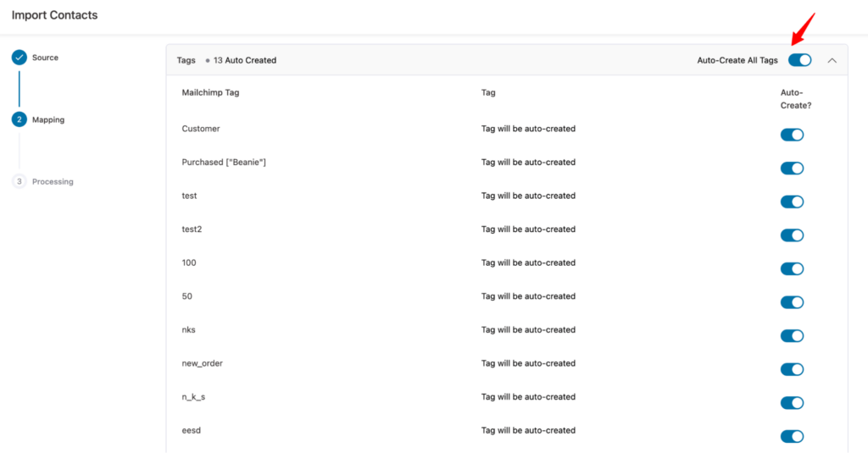
Task: Switch off auto-create for eesd tag
Action: 792,436
